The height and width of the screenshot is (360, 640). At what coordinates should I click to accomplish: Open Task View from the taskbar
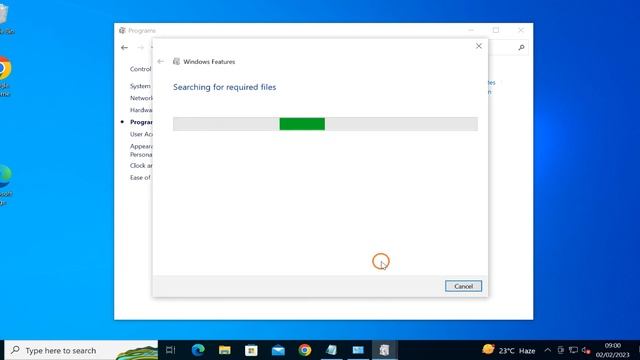click(x=171, y=350)
